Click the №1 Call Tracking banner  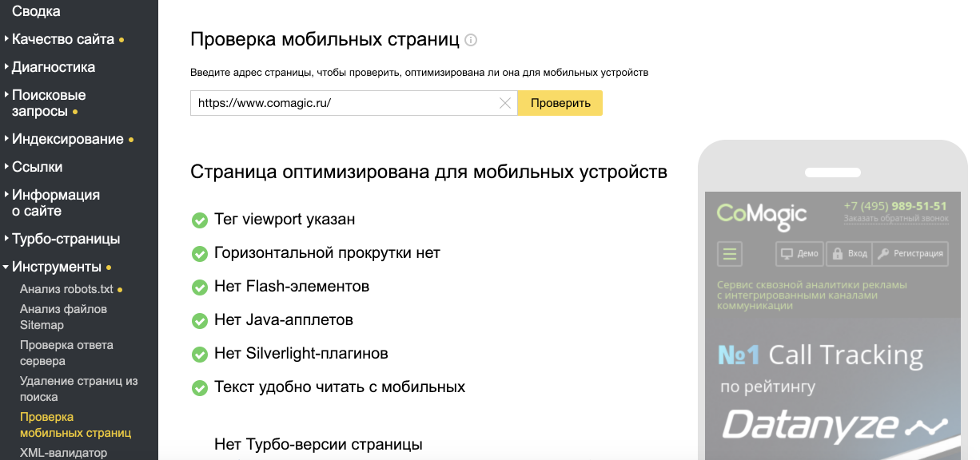point(820,355)
